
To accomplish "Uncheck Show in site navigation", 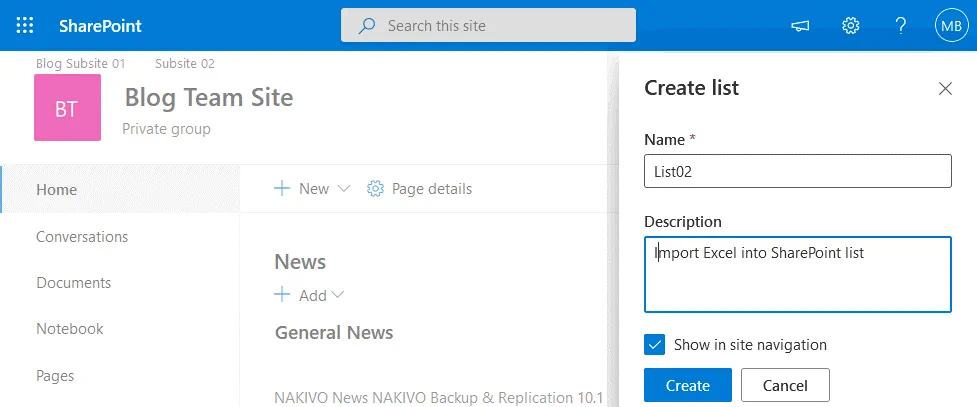I will [x=655, y=345].
